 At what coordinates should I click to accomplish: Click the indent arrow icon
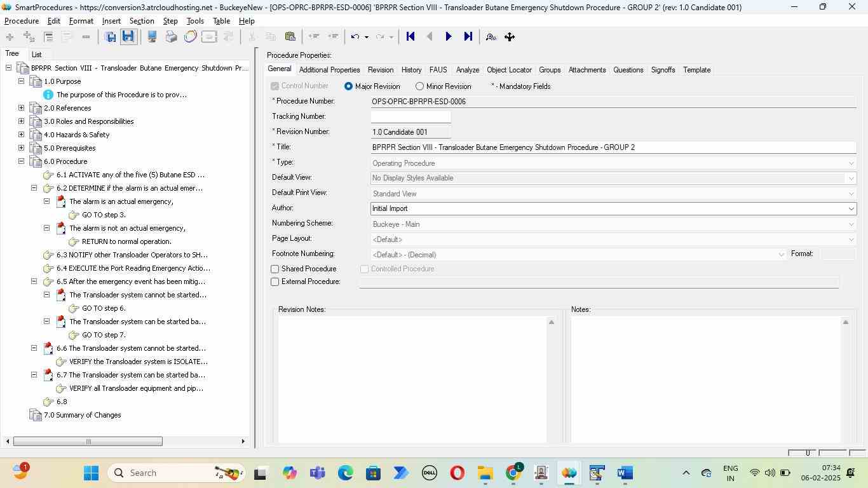click(x=333, y=37)
